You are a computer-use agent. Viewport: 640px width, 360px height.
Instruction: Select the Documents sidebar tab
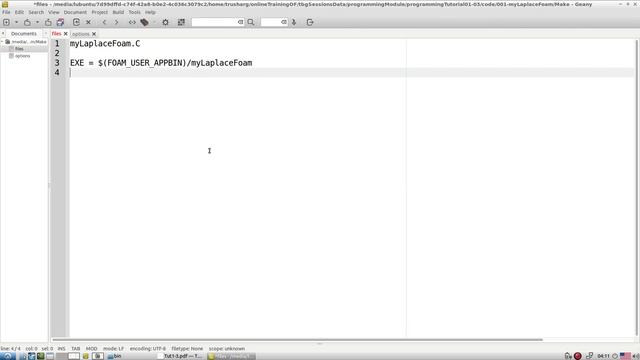(24, 33)
